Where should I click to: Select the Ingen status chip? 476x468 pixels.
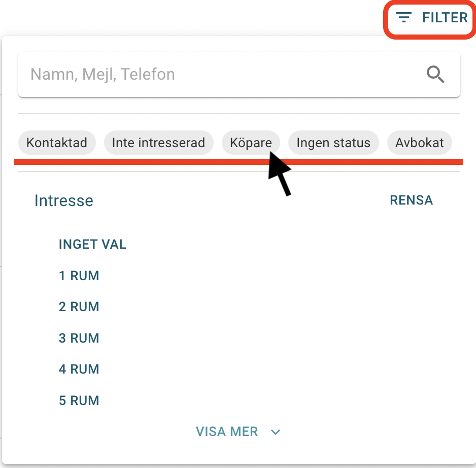333,143
